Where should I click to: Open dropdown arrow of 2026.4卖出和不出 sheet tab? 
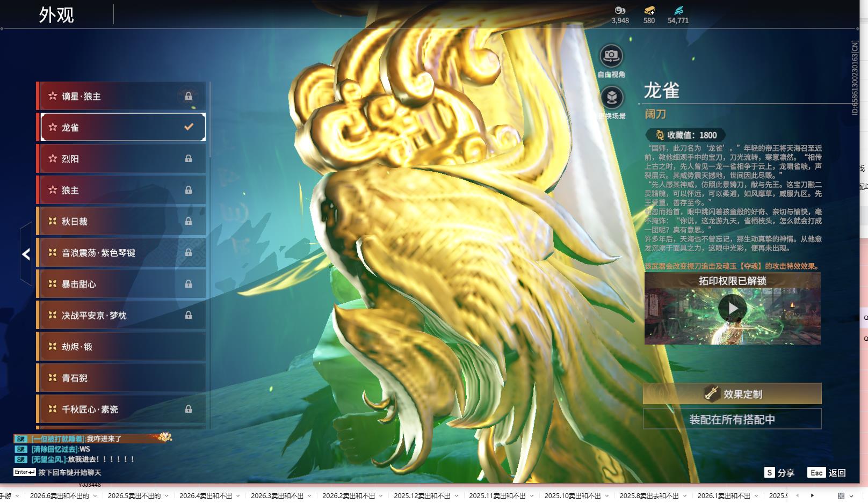click(238, 496)
